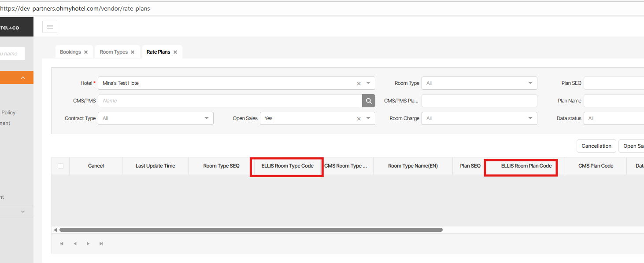Click the hamburger menu toggle icon
Image resolution: width=644 pixels, height=263 pixels.
point(50,27)
